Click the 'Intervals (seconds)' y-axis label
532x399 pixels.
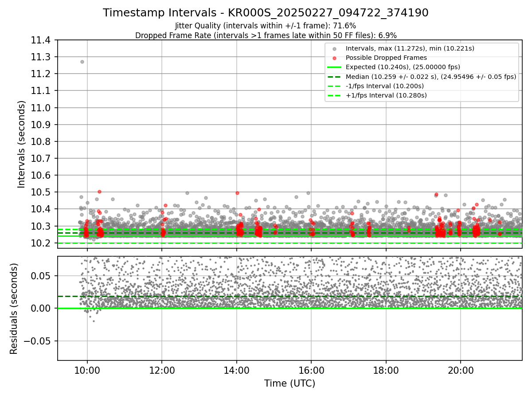coord(22,144)
